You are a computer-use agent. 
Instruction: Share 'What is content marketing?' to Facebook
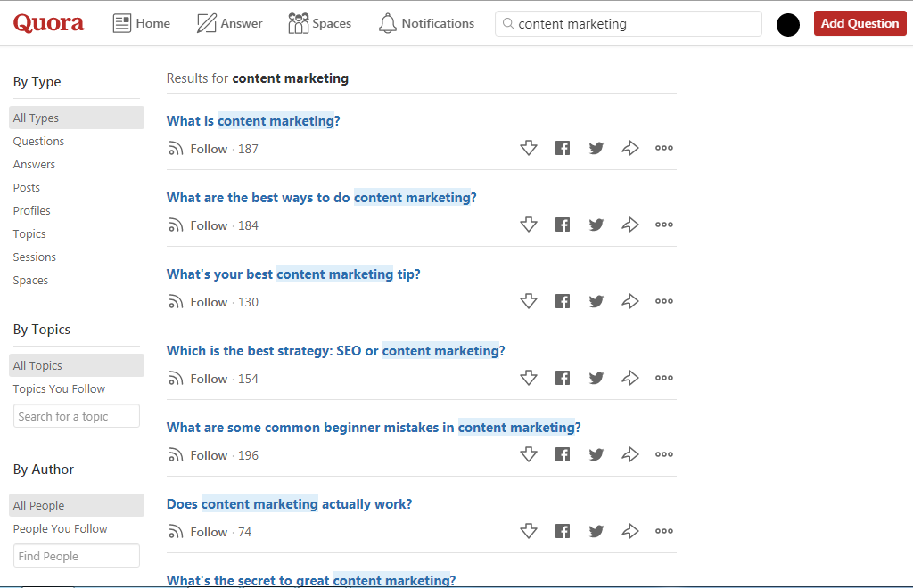pyautogui.click(x=563, y=148)
